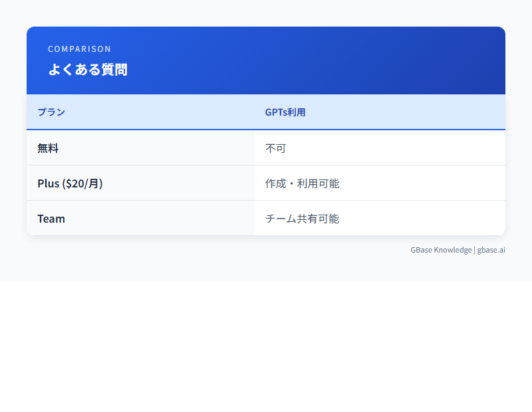The width and height of the screenshot is (532, 412).
Task: Click the Team table row background
Action: pos(166,218)
